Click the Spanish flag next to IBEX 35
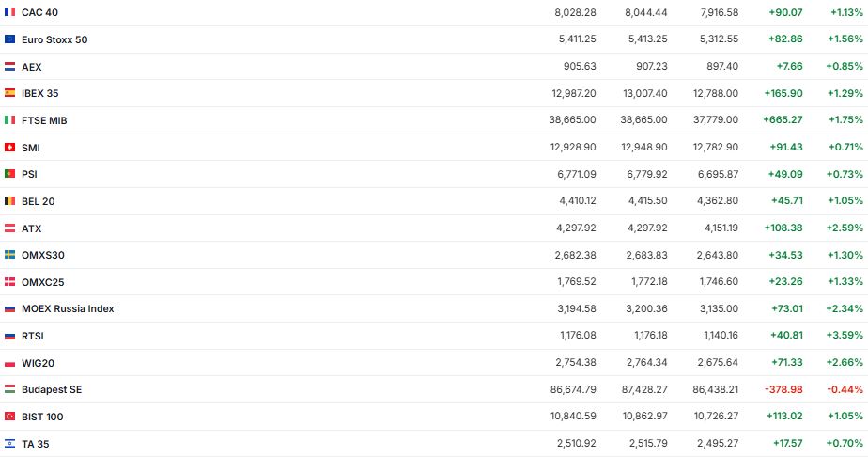The height and width of the screenshot is (457, 868). point(10,93)
